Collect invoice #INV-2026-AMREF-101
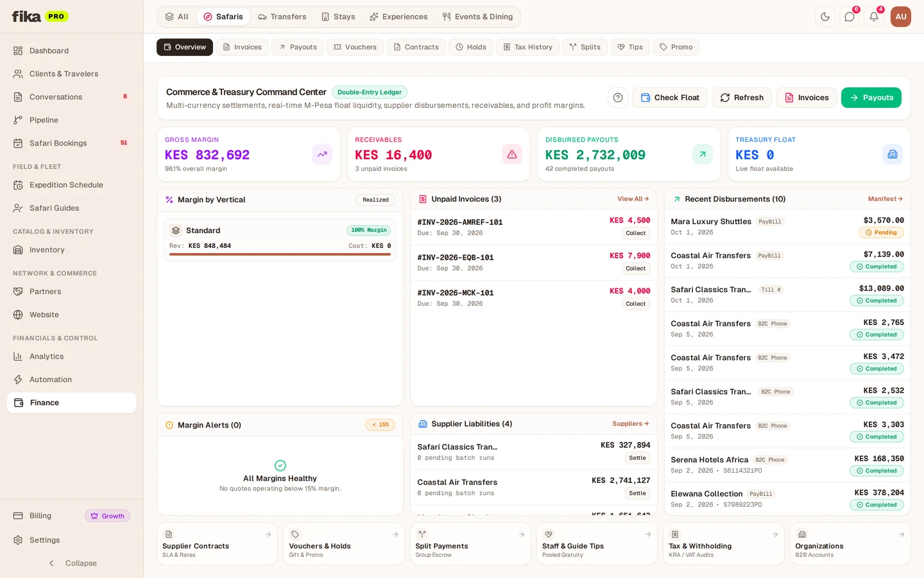Image resolution: width=924 pixels, height=578 pixels. (x=636, y=233)
